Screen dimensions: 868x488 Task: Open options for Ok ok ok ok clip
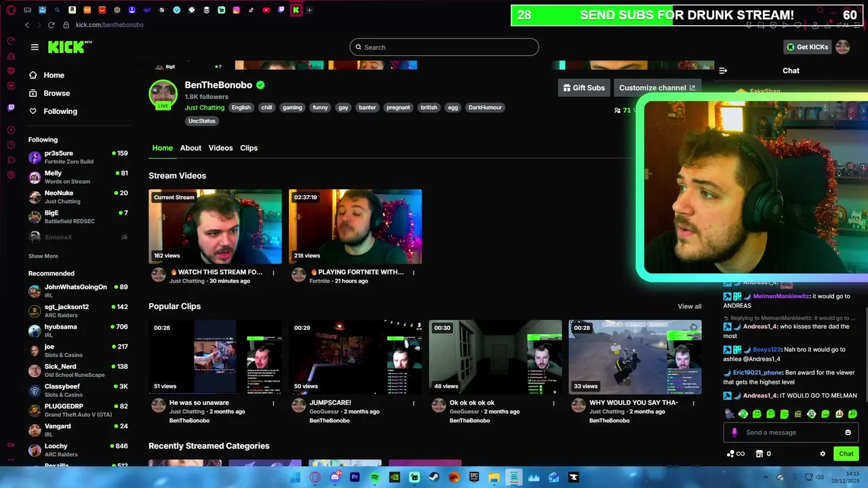tap(553, 403)
